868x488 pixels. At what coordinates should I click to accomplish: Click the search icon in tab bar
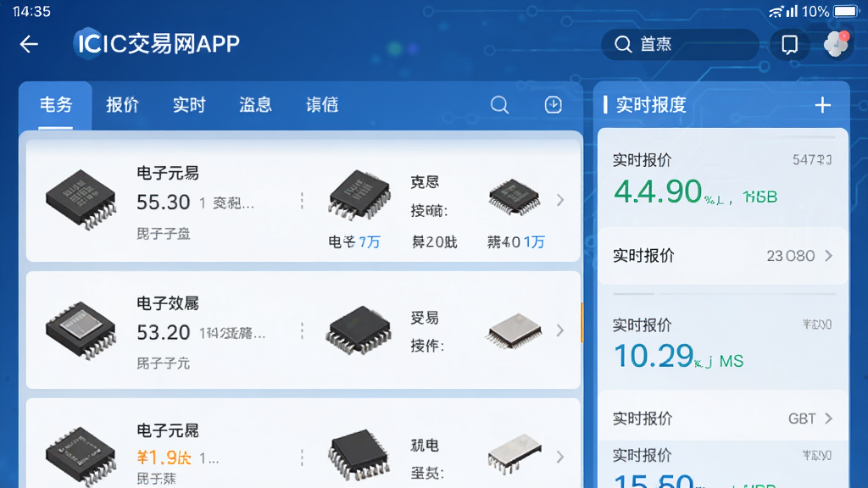pyautogui.click(x=499, y=104)
